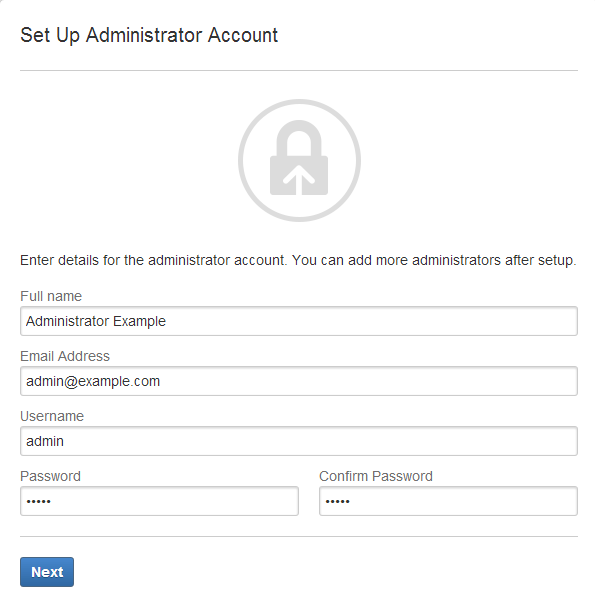This screenshot has height=605, width=595.
Task: Click the Next button
Action: 47,572
